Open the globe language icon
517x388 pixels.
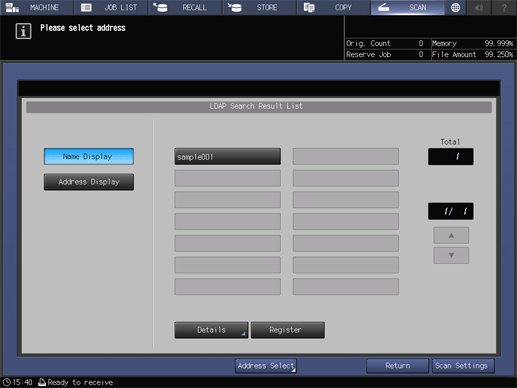coord(455,7)
